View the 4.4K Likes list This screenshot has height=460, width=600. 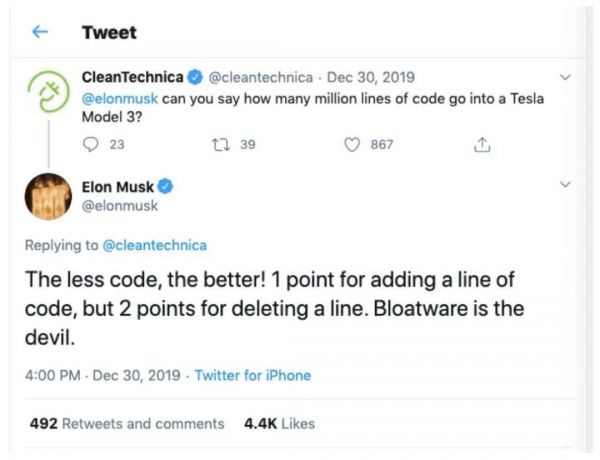[279, 423]
